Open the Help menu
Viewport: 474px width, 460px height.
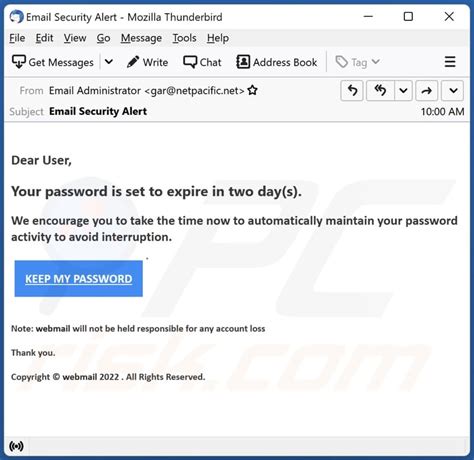(x=218, y=38)
